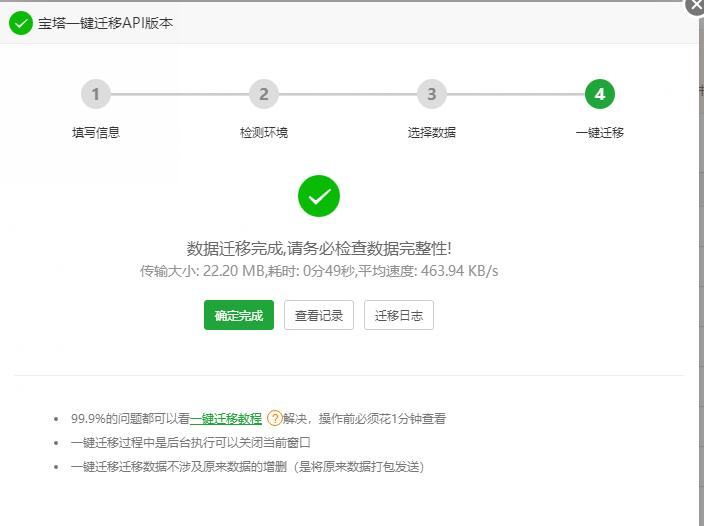Click step 3 circle 选择数据
704x526 pixels.
(431, 94)
